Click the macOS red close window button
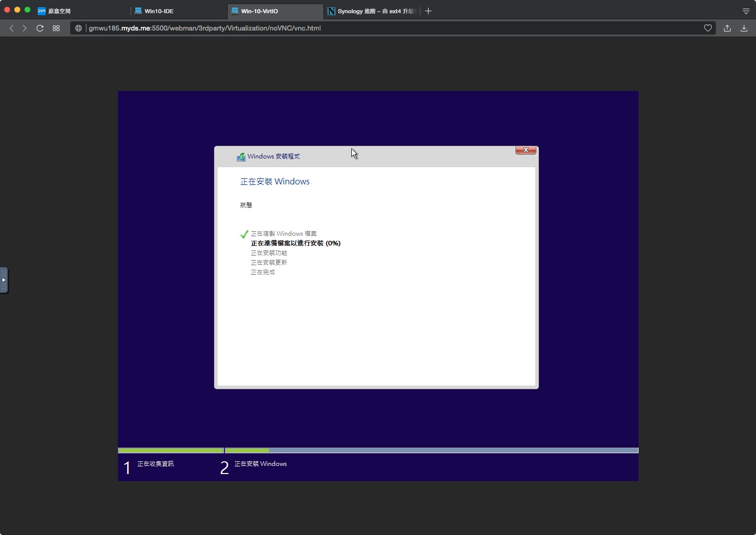Screen dimensions: 756x535 pos(7,10)
